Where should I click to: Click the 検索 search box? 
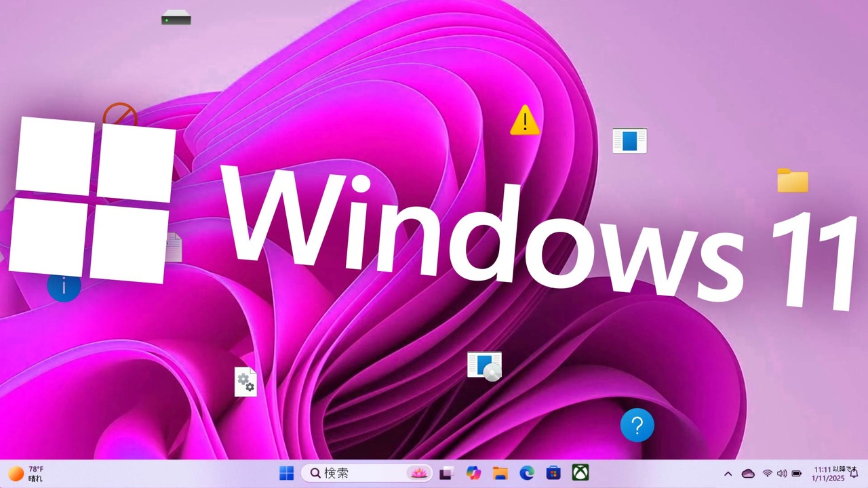coord(368,473)
